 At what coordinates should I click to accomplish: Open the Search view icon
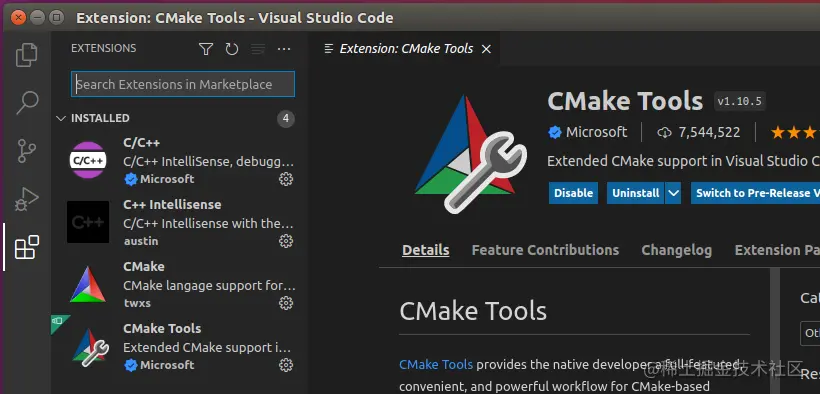click(27, 103)
